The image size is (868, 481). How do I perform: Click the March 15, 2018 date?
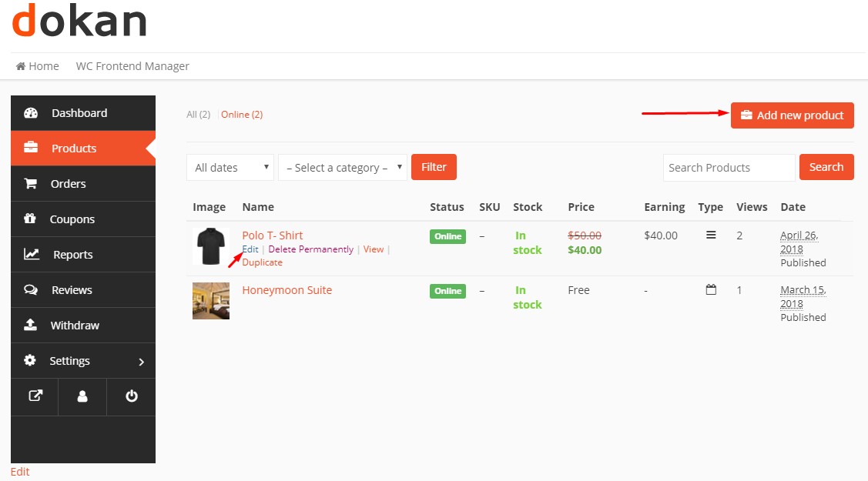803,297
